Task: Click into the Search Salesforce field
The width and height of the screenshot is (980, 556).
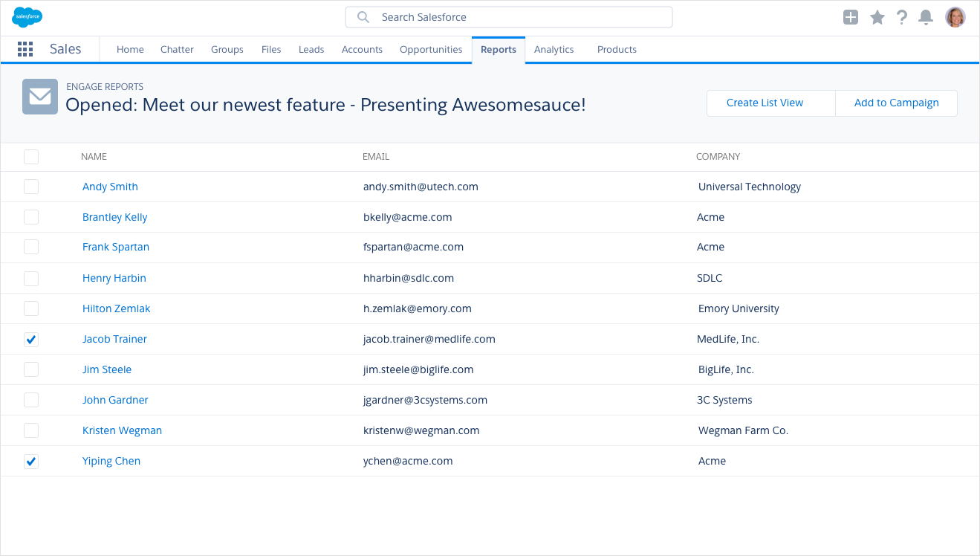Action: click(x=509, y=17)
